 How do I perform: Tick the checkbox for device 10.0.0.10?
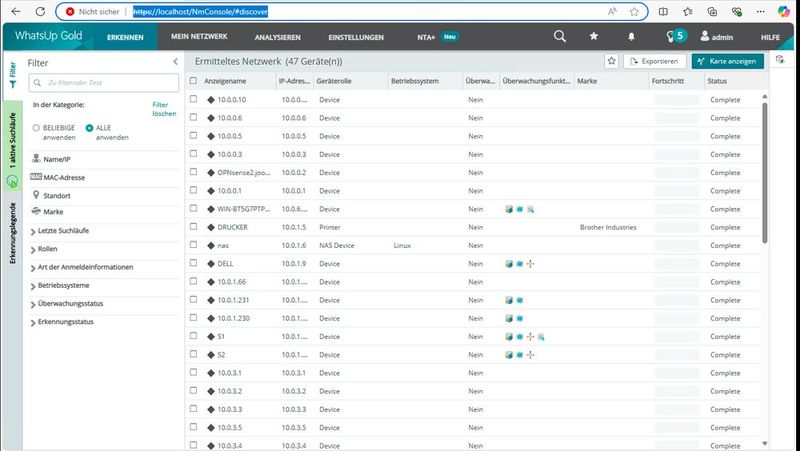tap(194, 100)
